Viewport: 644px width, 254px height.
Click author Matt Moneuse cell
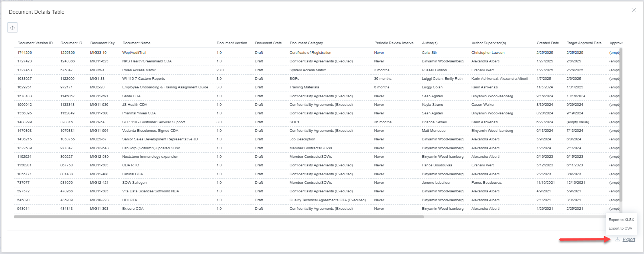(434, 131)
